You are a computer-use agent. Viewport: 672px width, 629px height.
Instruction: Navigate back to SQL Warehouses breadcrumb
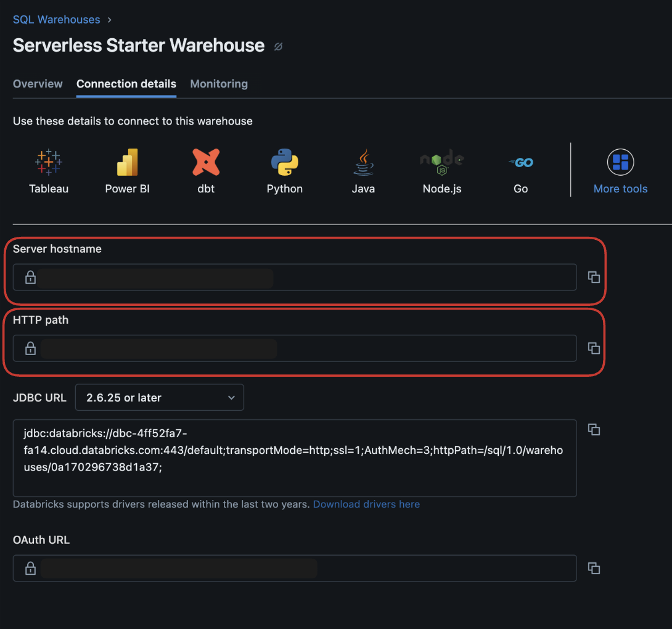(x=56, y=20)
